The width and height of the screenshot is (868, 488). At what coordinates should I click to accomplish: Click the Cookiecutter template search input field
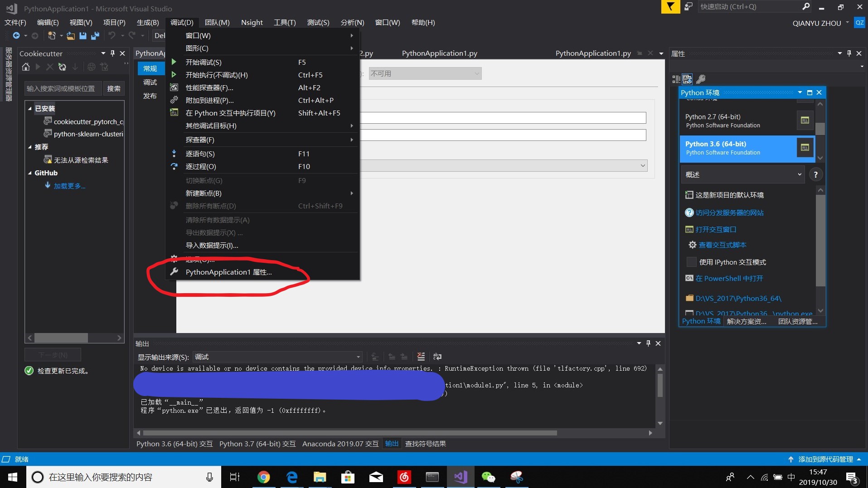(x=63, y=88)
